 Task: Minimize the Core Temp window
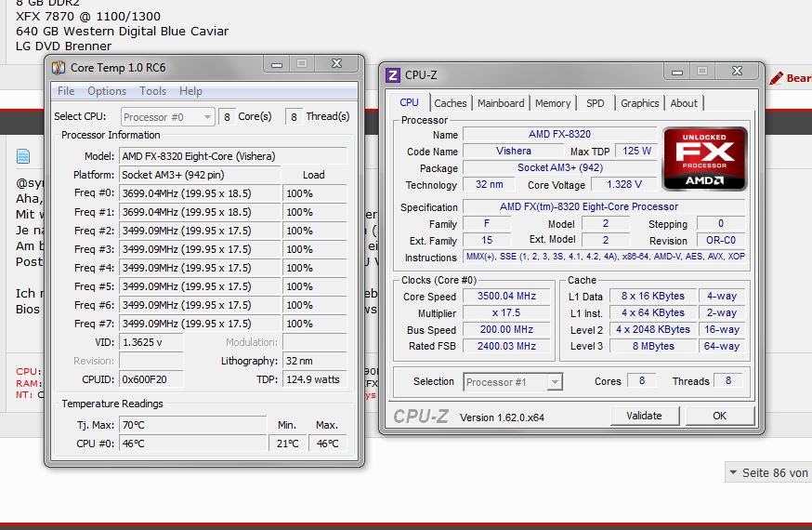(277, 64)
